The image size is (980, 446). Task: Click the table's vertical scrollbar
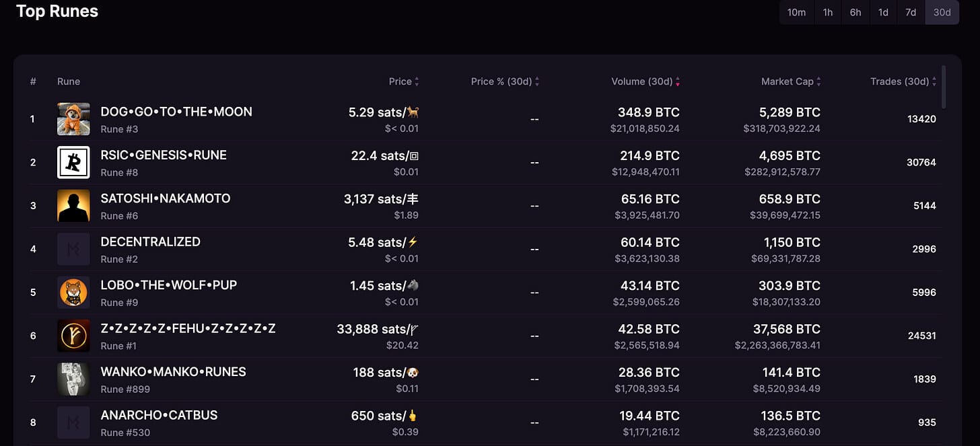click(944, 87)
